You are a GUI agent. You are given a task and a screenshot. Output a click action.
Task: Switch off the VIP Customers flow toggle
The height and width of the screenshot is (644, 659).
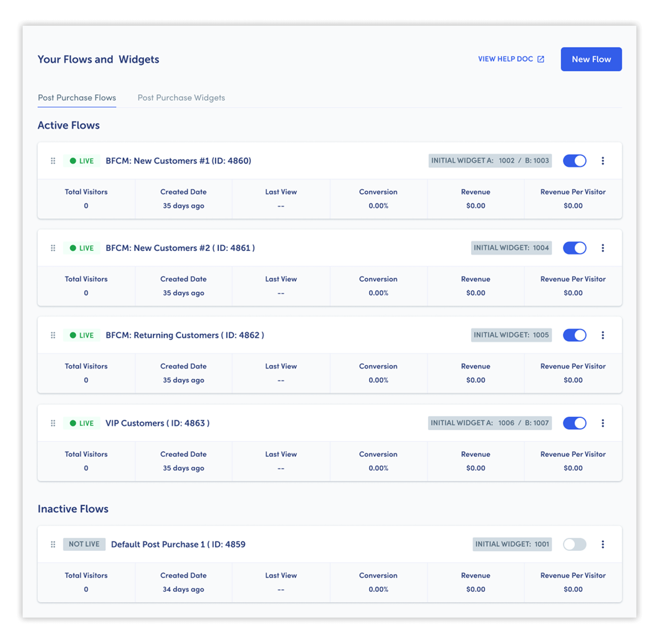point(575,423)
